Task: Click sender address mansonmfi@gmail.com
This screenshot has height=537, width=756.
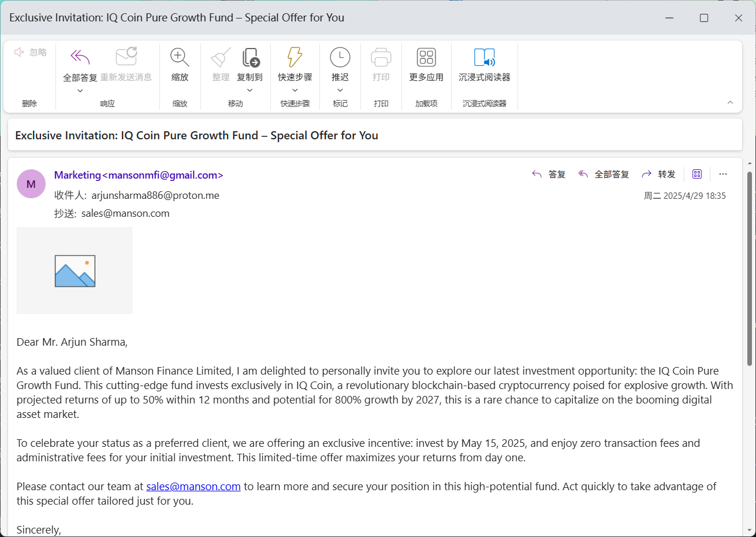Action: (x=162, y=175)
